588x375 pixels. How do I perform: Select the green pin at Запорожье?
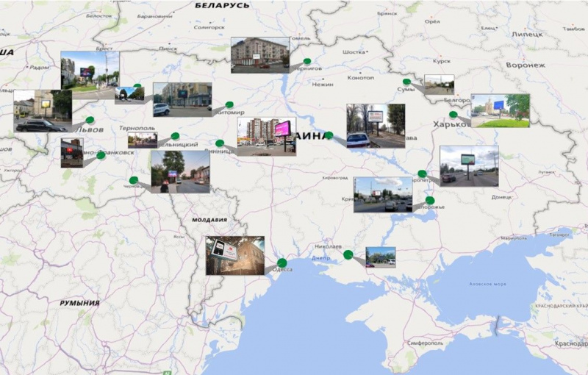point(430,200)
